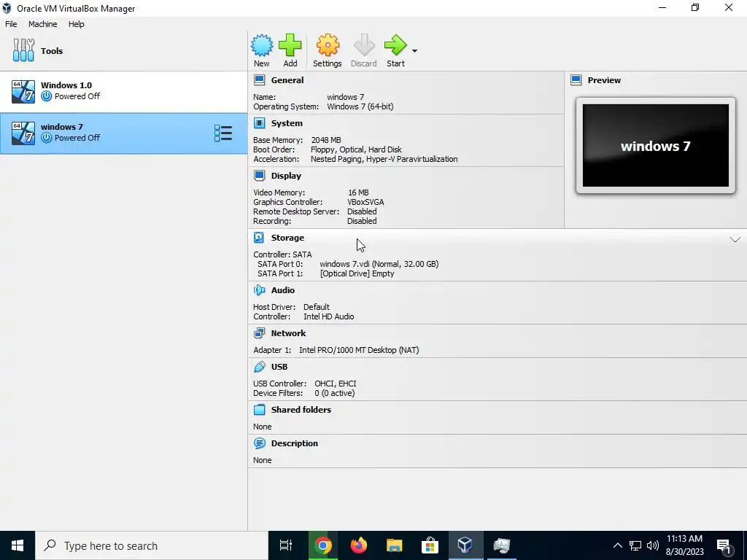
Task: Click the windows 7 machine OS icon
Action: click(x=23, y=133)
